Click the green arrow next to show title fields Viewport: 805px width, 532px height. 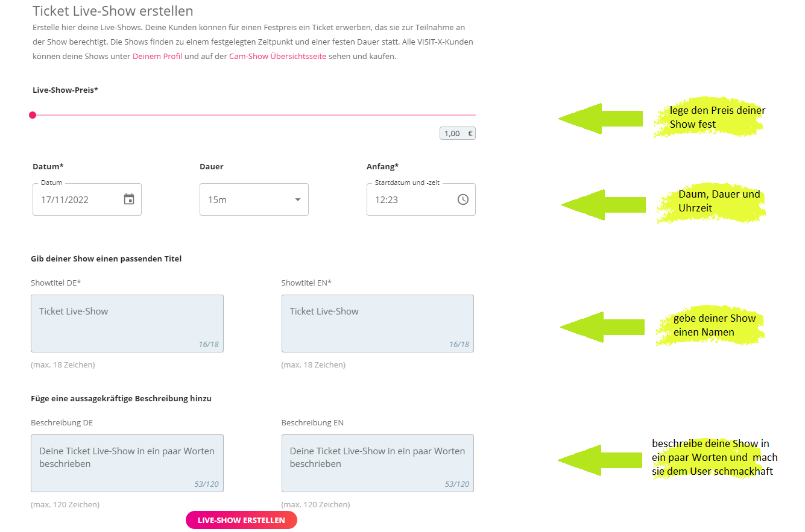[602, 327]
